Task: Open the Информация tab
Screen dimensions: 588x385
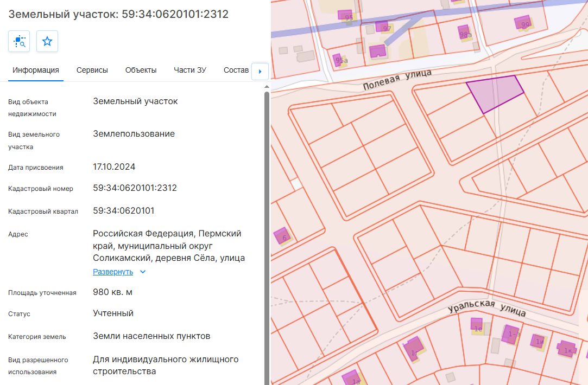Action: (x=36, y=70)
